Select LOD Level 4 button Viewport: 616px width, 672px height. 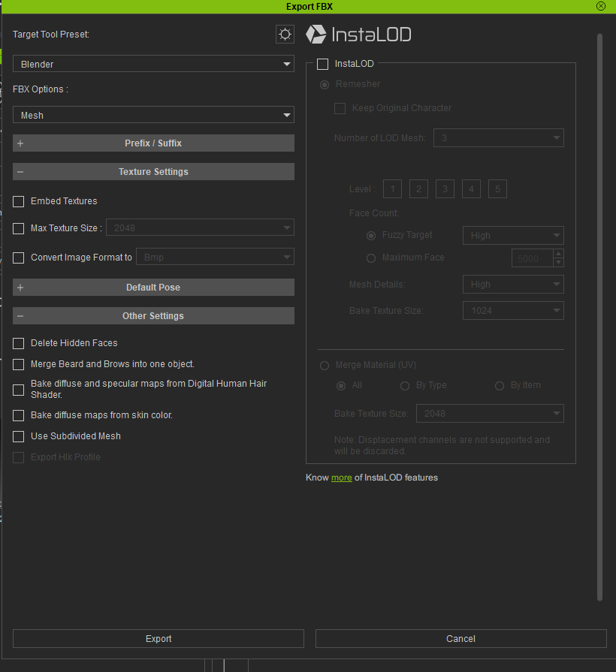[x=471, y=189]
